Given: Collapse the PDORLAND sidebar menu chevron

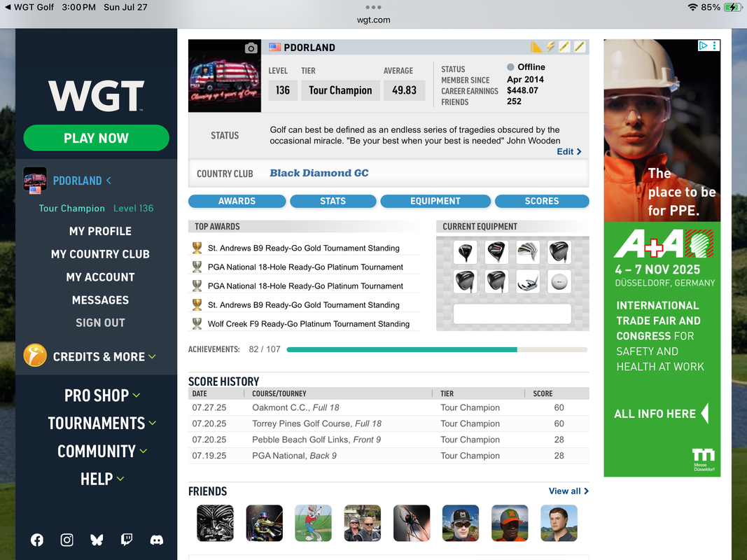Looking at the screenshot, I should (109, 181).
